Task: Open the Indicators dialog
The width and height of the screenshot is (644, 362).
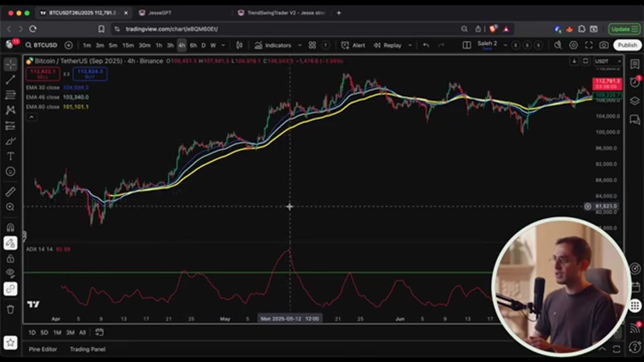Action: coord(273,45)
